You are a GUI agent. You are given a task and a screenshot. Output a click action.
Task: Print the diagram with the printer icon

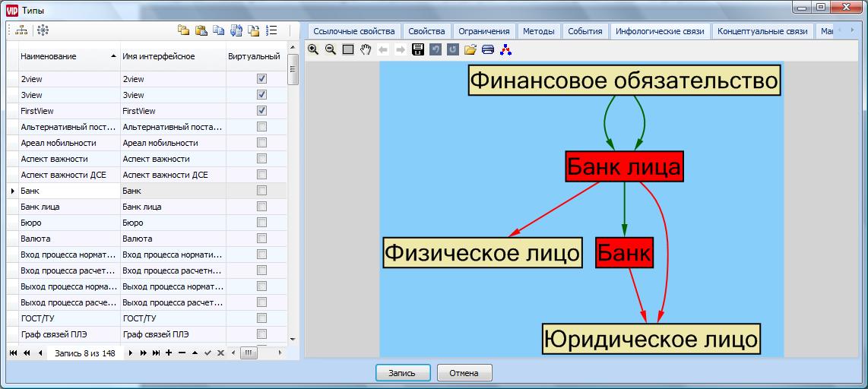pyautogui.click(x=488, y=50)
